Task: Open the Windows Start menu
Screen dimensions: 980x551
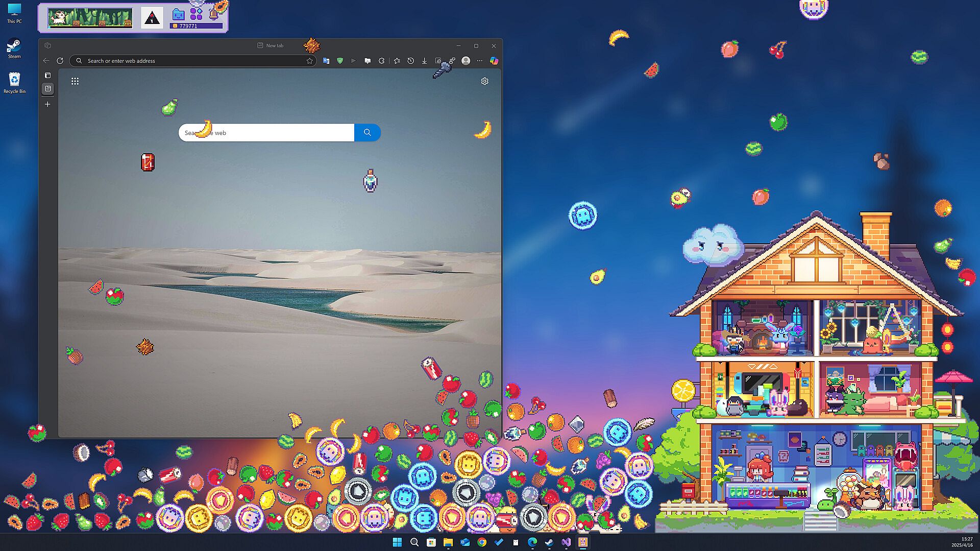Action: point(398,542)
